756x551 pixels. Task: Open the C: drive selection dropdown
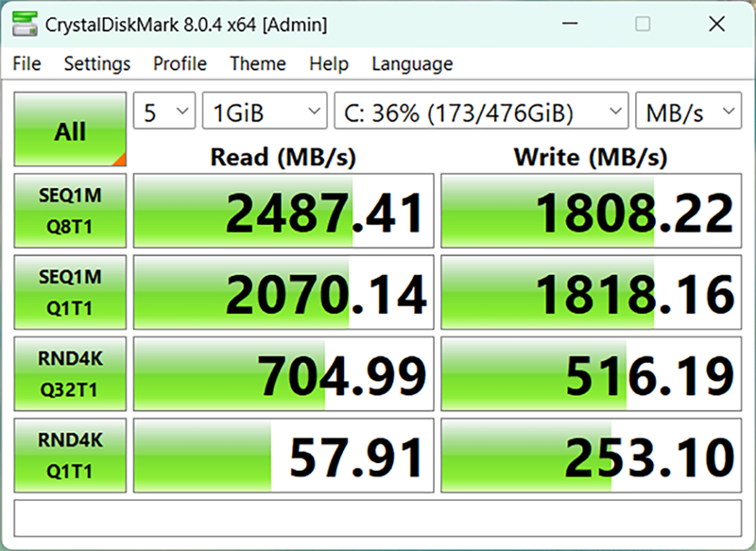point(482,111)
